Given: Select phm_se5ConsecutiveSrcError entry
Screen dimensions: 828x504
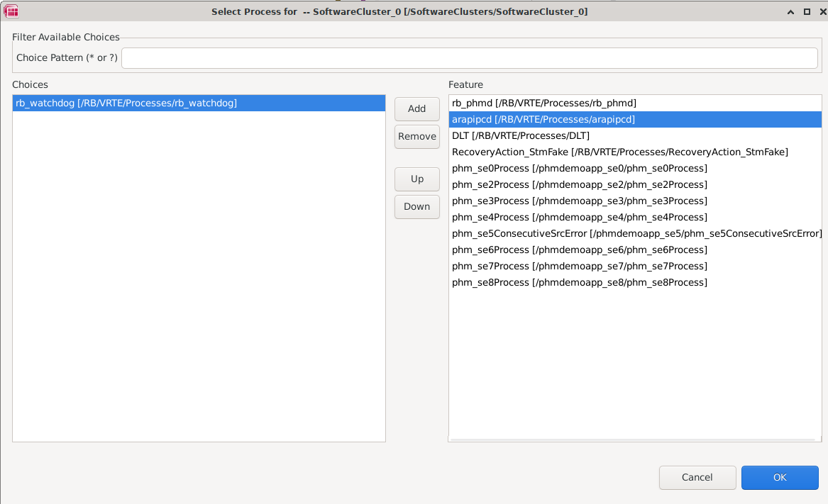Looking at the screenshot, I should click(x=636, y=234).
